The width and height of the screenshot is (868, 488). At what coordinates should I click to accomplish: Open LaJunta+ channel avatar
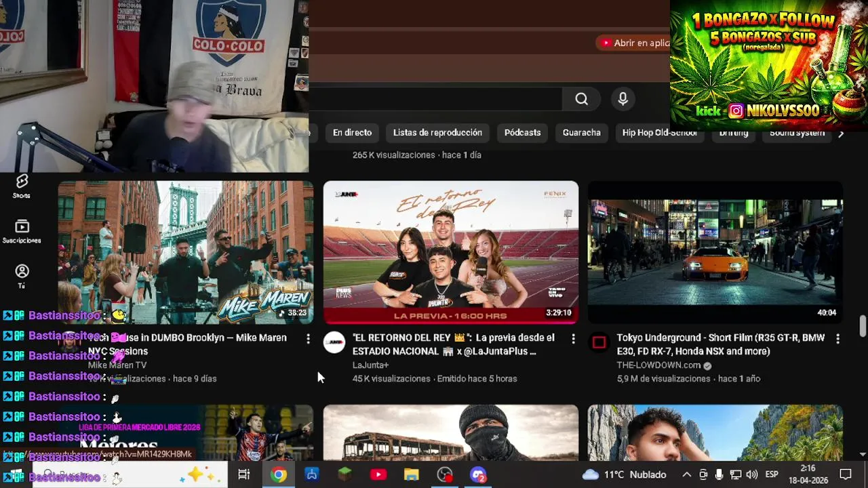click(x=334, y=343)
